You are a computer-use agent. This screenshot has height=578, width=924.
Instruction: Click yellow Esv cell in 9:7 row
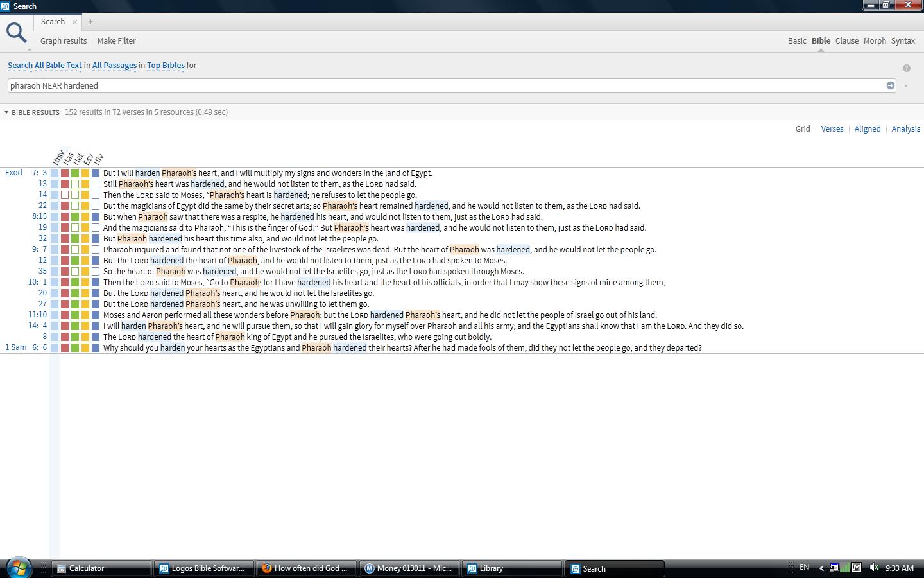85,250
